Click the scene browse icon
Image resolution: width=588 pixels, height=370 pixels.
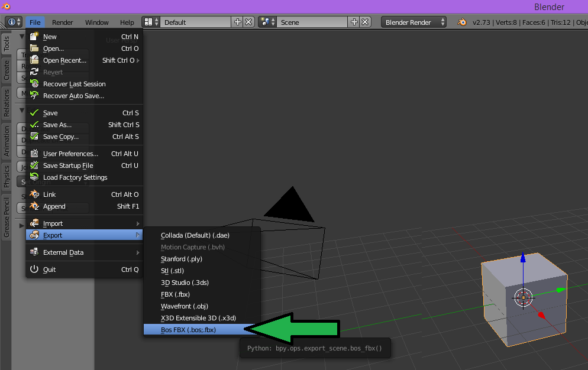coord(268,22)
